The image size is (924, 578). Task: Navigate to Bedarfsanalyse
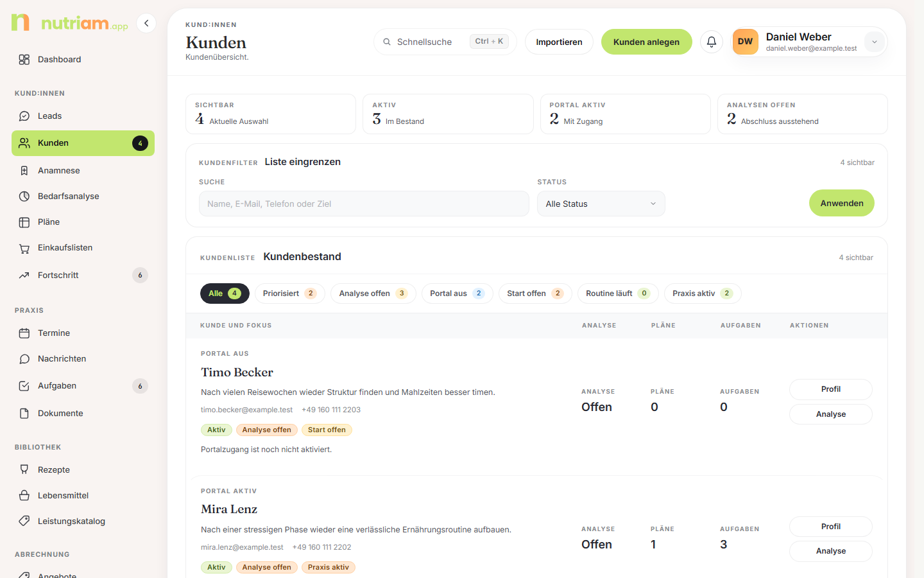(83, 197)
